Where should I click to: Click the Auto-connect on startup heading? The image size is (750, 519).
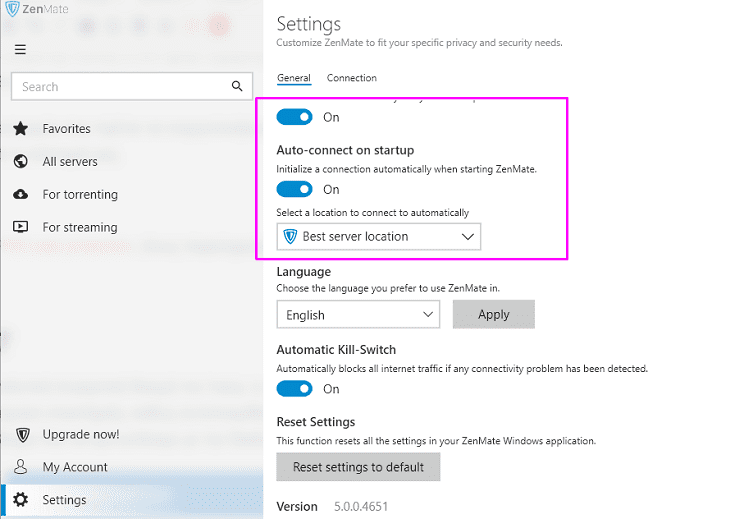pyautogui.click(x=345, y=150)
